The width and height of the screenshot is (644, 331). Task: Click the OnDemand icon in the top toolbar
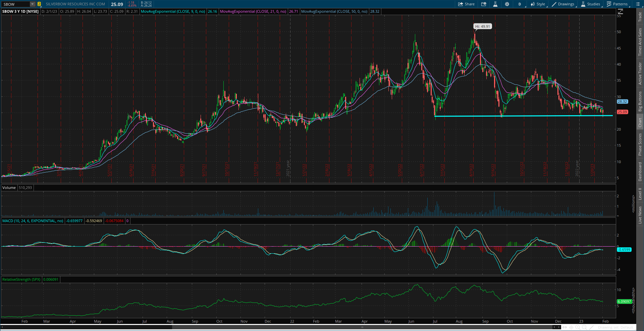(483, 4)
